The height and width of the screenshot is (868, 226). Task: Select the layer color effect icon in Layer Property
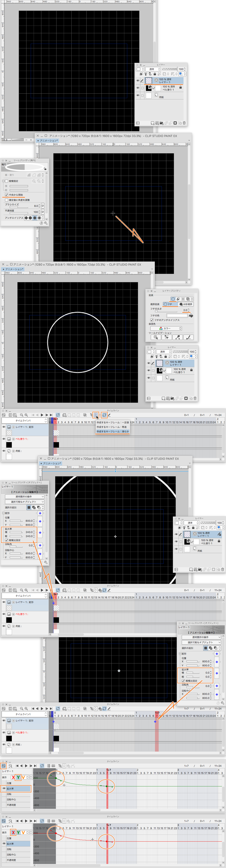tap(188, 299)
